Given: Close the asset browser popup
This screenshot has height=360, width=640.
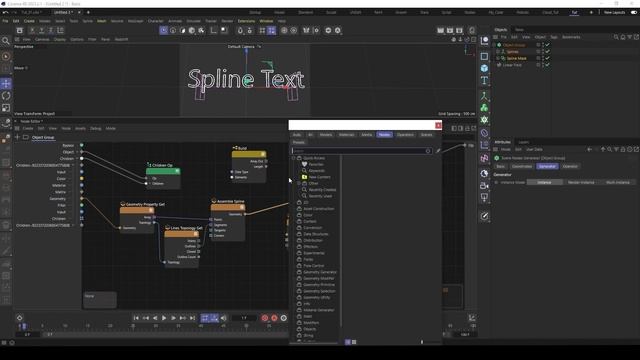Looking at the screenshot, I should pos(438,125).
